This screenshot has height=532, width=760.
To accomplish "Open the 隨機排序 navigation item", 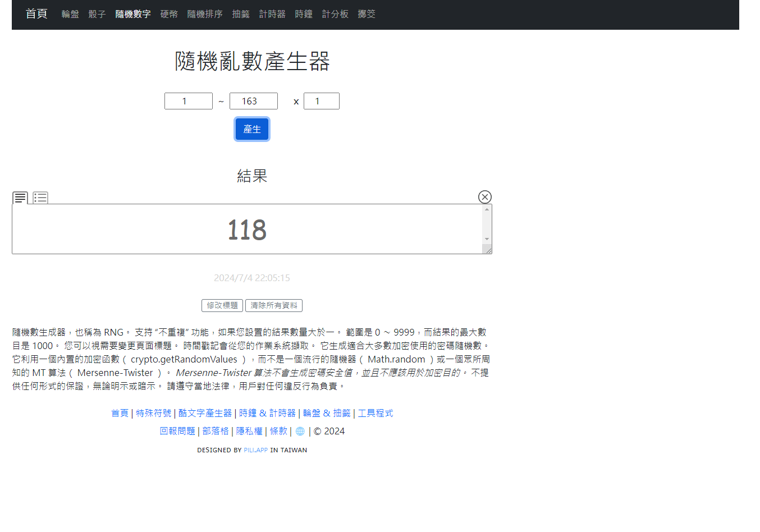I will 205,14.
